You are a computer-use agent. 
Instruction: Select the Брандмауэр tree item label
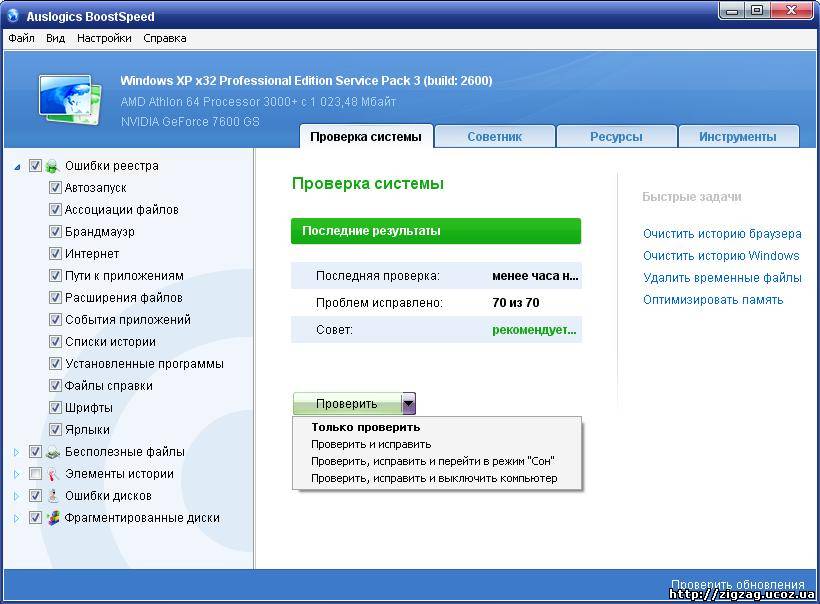coord(99,232)
